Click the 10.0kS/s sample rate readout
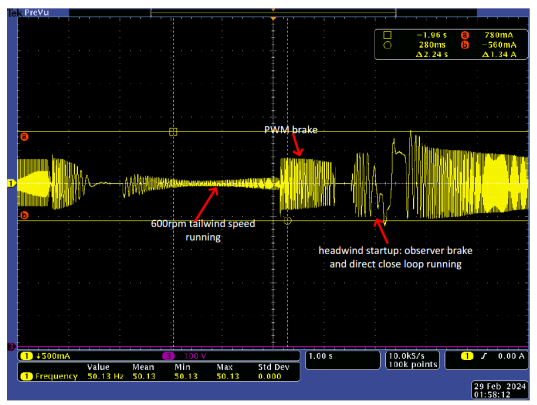This screenshot has height=405, width=537. click(x=413, y=360)
